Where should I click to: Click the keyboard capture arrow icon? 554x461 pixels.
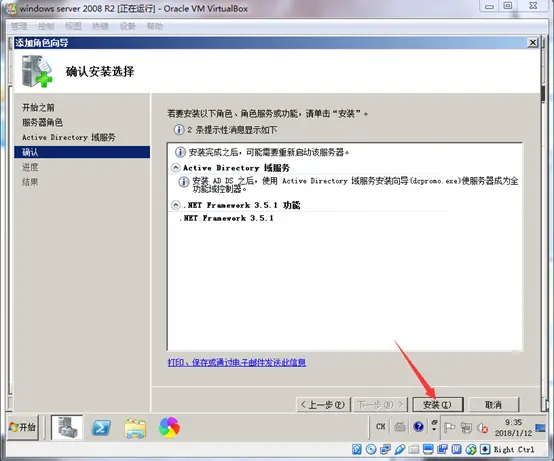tap(485, 449)
